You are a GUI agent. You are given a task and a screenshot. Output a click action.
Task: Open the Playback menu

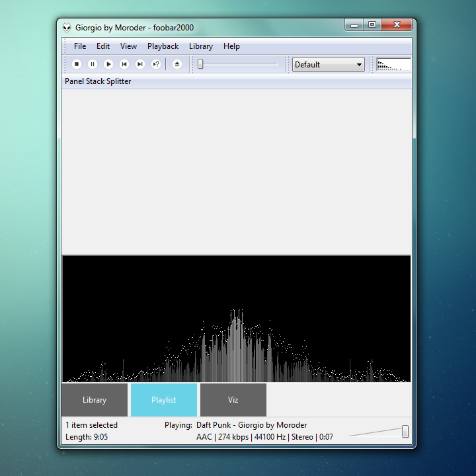163,46
